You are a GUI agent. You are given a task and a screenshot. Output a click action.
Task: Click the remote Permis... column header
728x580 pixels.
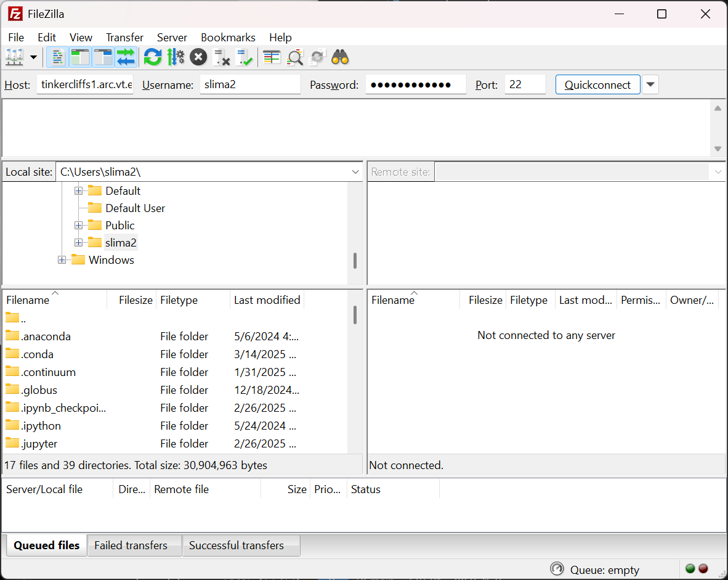[641, 300]
